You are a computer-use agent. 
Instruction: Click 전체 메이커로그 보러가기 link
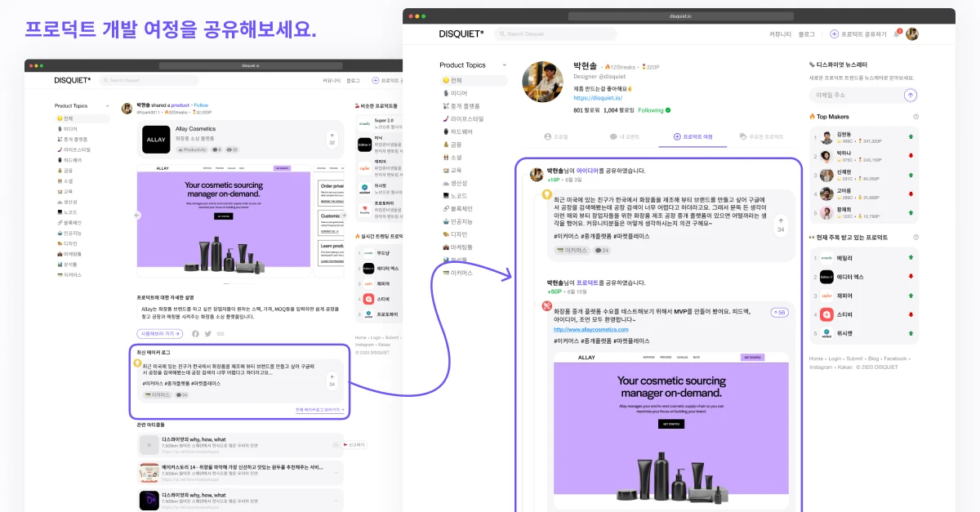[319, 409]
